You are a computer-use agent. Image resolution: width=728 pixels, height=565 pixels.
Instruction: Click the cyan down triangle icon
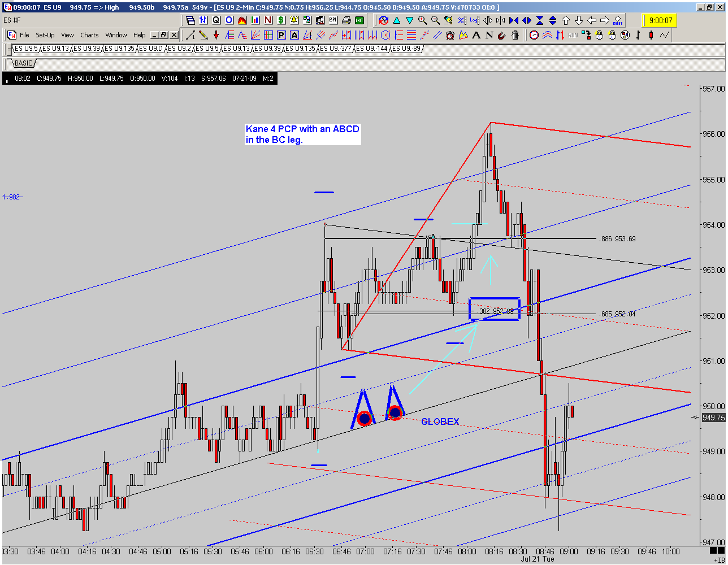coord(410,20)
